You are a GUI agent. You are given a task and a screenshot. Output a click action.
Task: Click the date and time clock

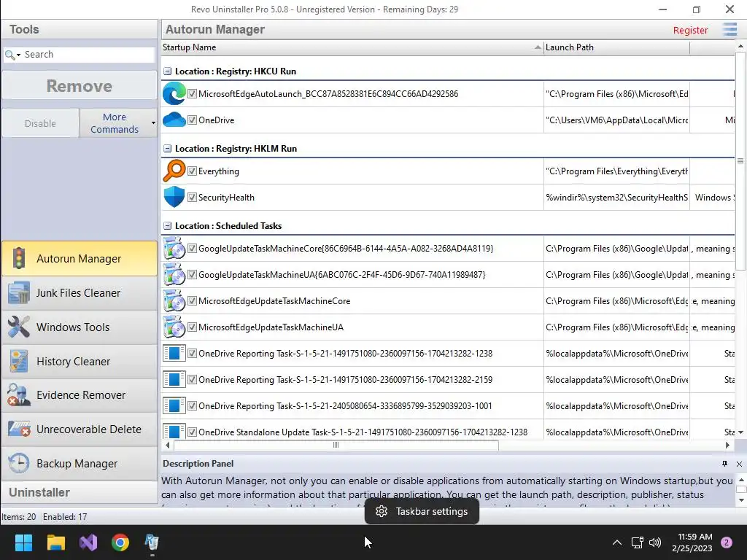tap(692, 542)
